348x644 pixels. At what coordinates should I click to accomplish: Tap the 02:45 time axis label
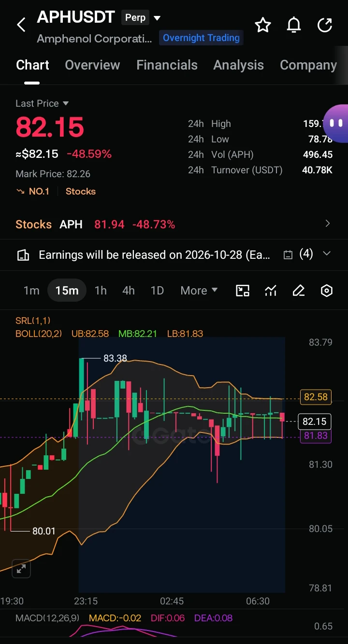(172, 601)
